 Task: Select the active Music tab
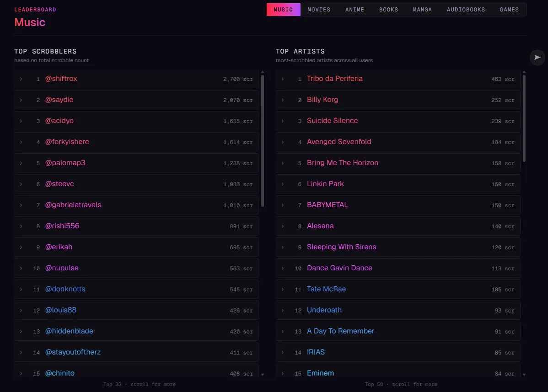[284, 10]
